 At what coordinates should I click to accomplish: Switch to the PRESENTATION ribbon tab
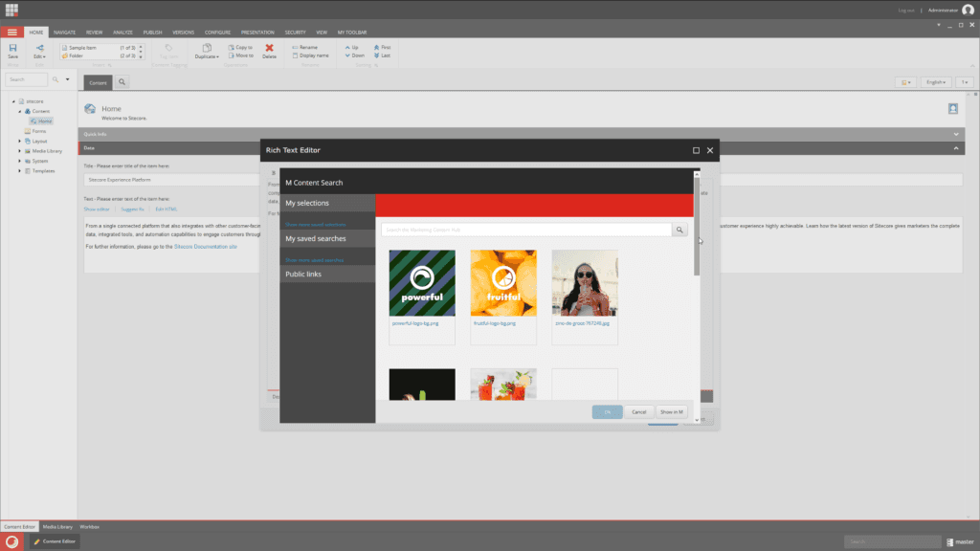click(256, 32)
